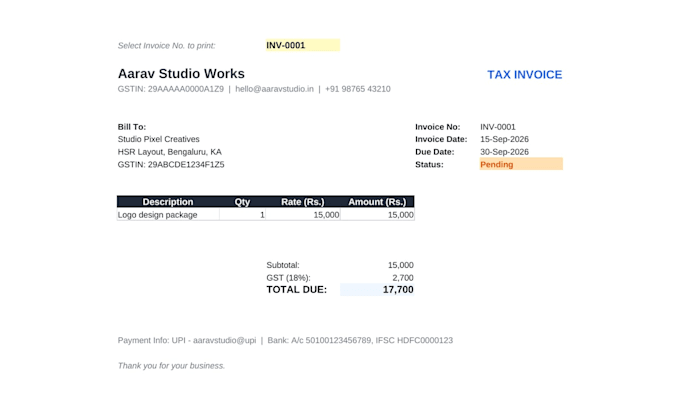The width and height of the screenshot is (680, 409).
Task: Click the company GSTIN 29AAAAA0000A1Z9 contact line
Action: (254, 89)
